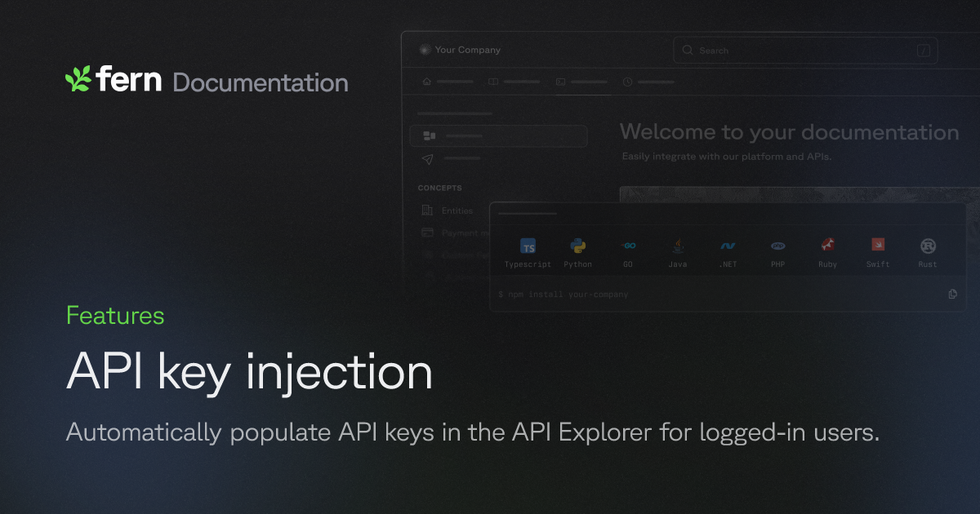Pick the .NET language icon
This screenshot has width=980, height=514.
click(728, 246)
